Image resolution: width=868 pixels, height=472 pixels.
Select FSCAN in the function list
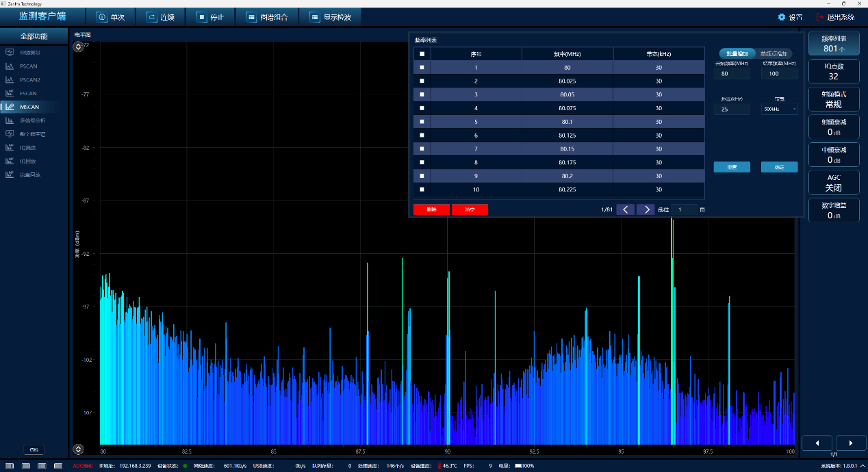pos(29,93)
